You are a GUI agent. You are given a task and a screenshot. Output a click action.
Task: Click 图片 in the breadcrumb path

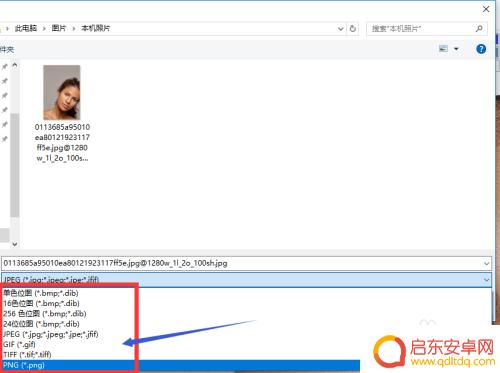coord(59,28)
